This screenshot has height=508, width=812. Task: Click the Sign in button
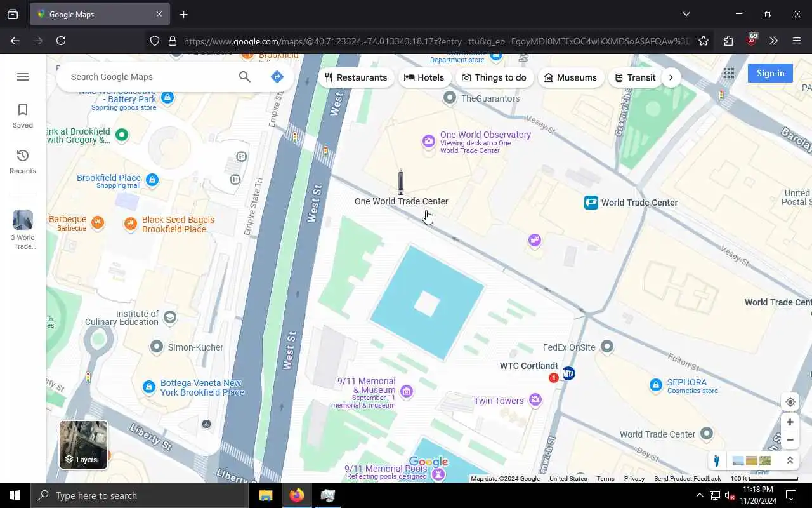point(770,73)
